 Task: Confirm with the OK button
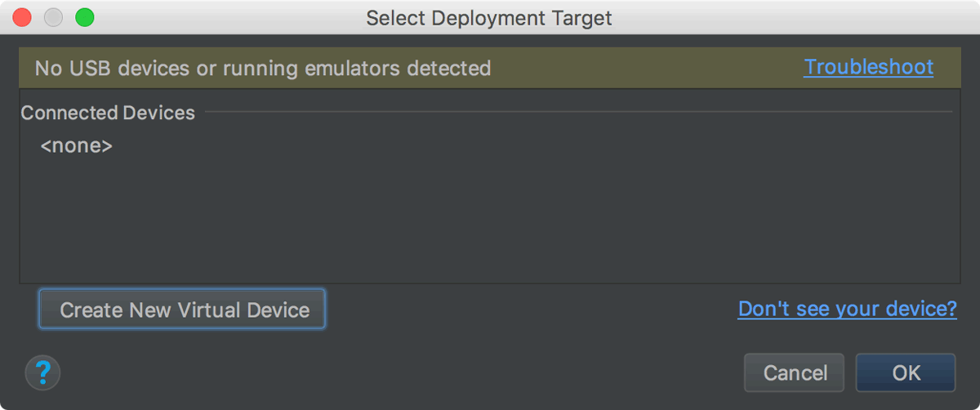click(x=906, y=373)
